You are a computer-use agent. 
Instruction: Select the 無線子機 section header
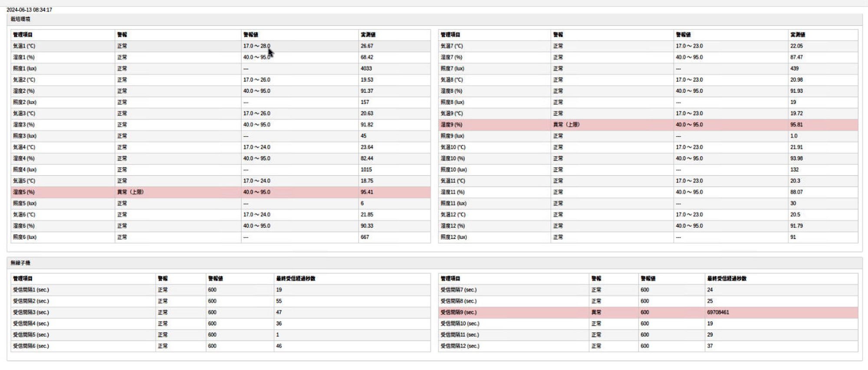pos(20,263)
